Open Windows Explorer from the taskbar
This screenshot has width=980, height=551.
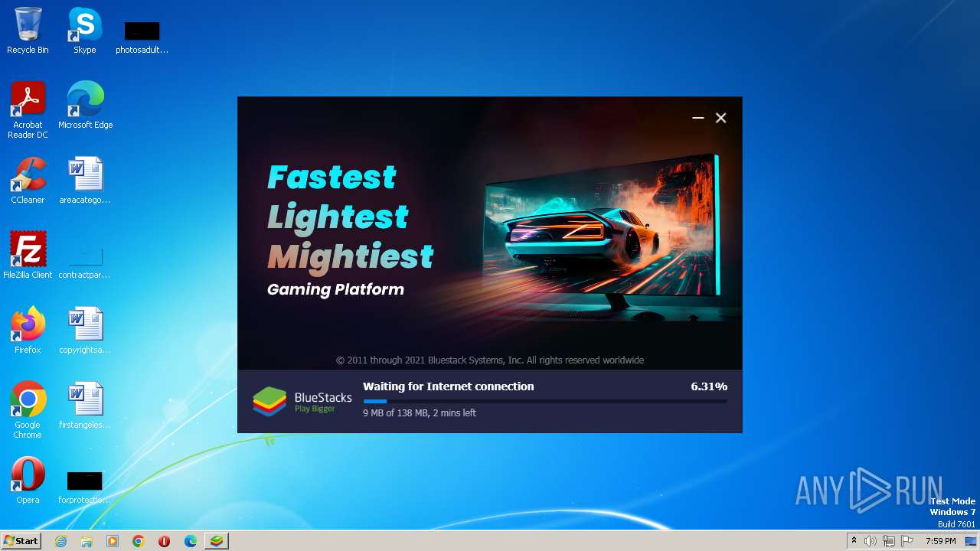87,541
